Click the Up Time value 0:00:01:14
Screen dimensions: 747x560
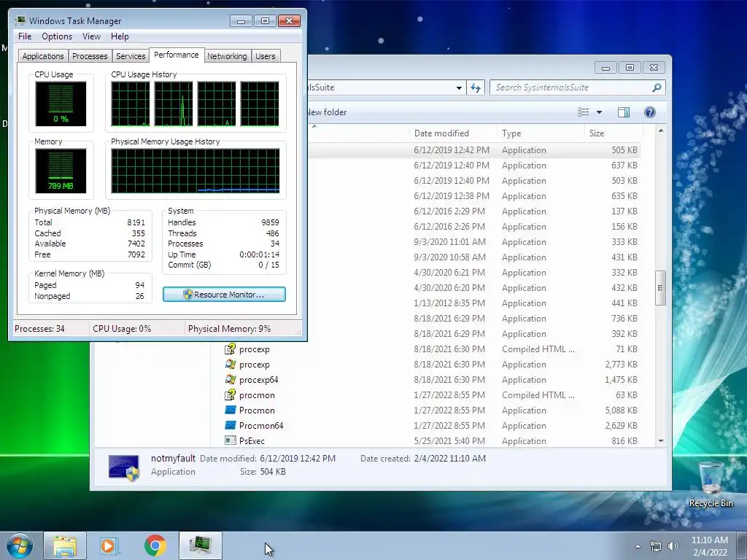pos(259,254)
